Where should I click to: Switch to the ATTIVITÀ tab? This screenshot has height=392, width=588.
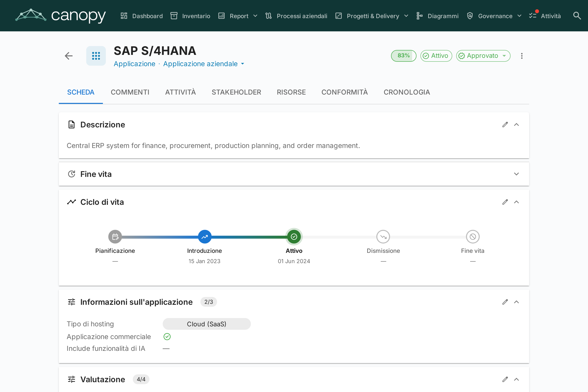(181, 92)
